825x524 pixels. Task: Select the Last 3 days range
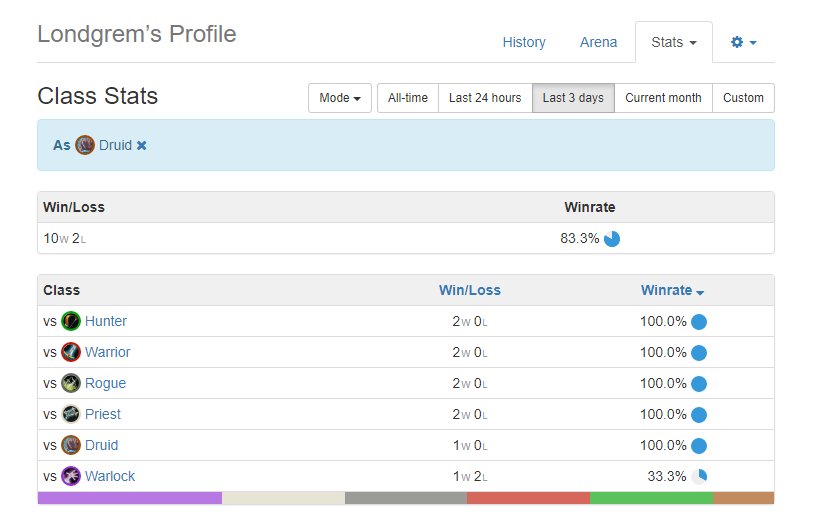pyautogui.click(x=573, y=98)
